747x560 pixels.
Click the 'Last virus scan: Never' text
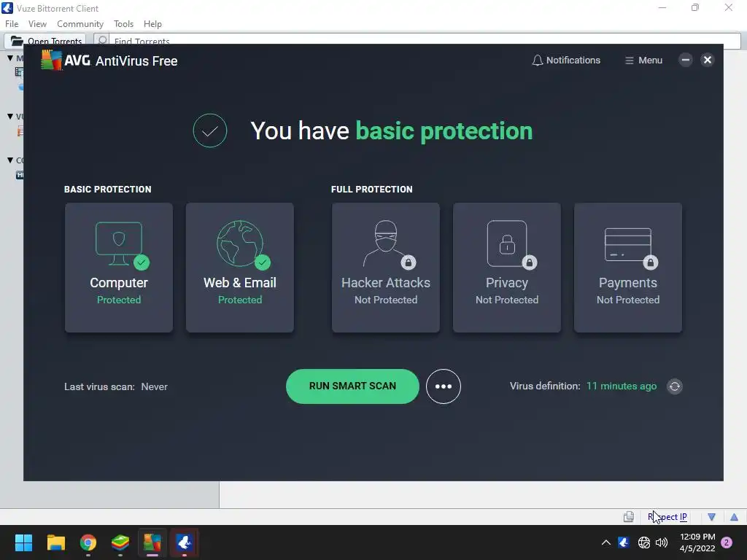tap(116, 386)
